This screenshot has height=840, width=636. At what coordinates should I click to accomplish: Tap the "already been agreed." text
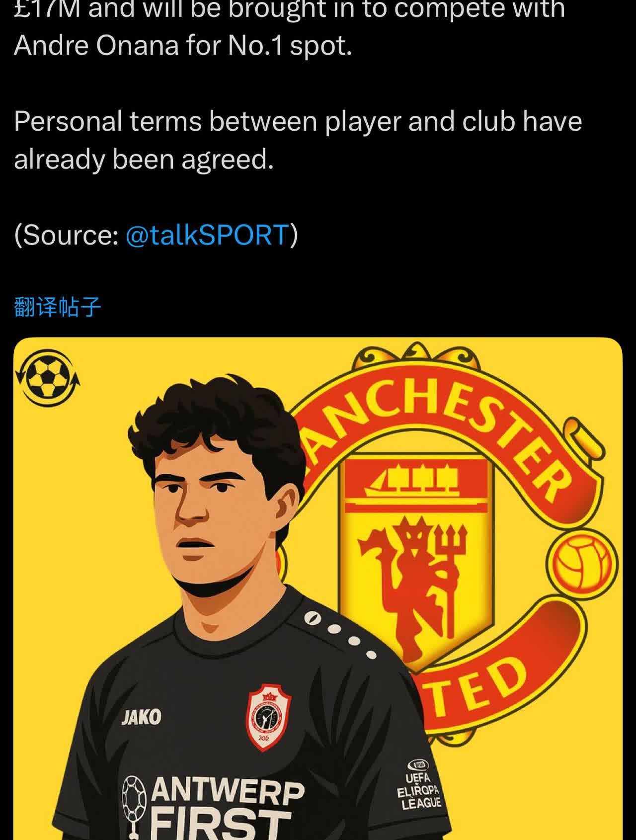click(144, 160)
